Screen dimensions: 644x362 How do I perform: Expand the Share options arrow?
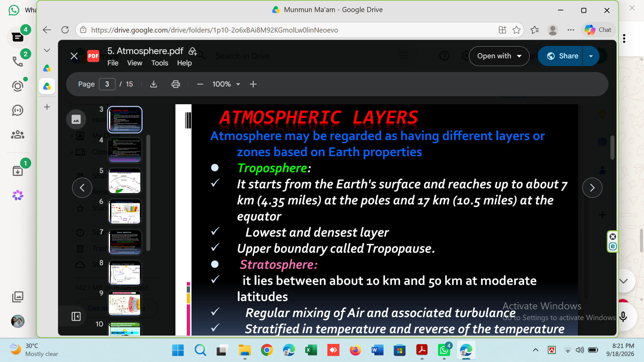(x=591, y=56)
